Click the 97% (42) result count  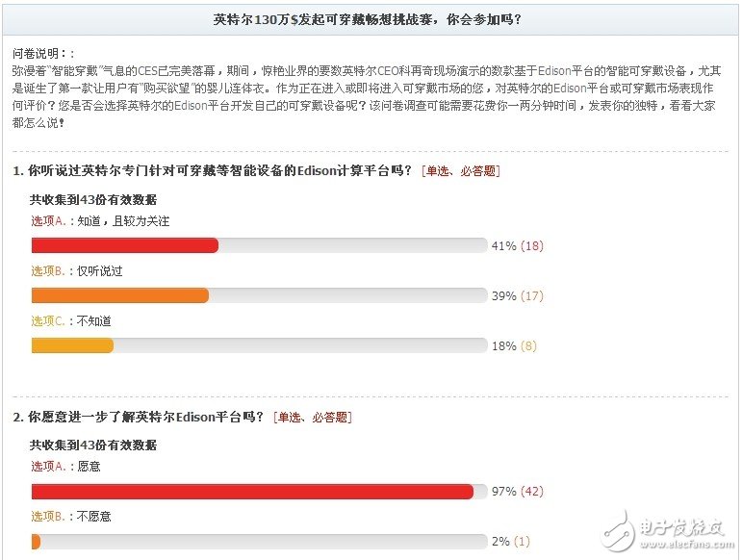point(517,492)
